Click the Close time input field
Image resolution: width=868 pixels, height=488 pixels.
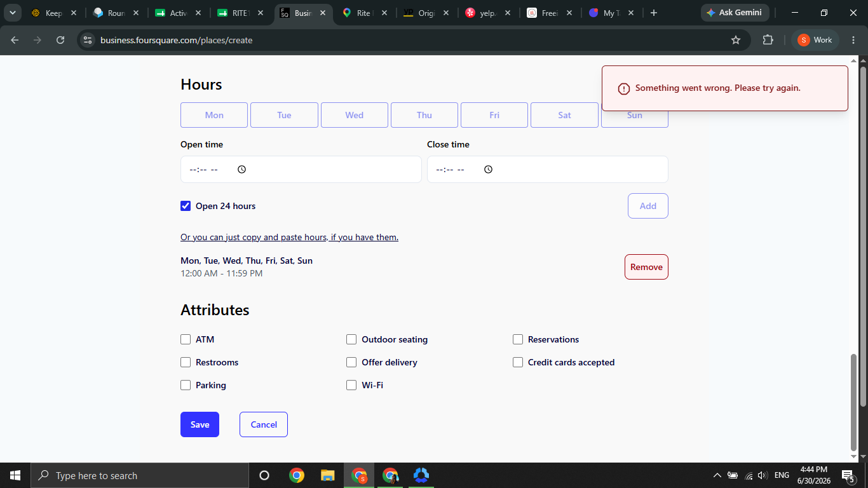(x=547, y=169)
